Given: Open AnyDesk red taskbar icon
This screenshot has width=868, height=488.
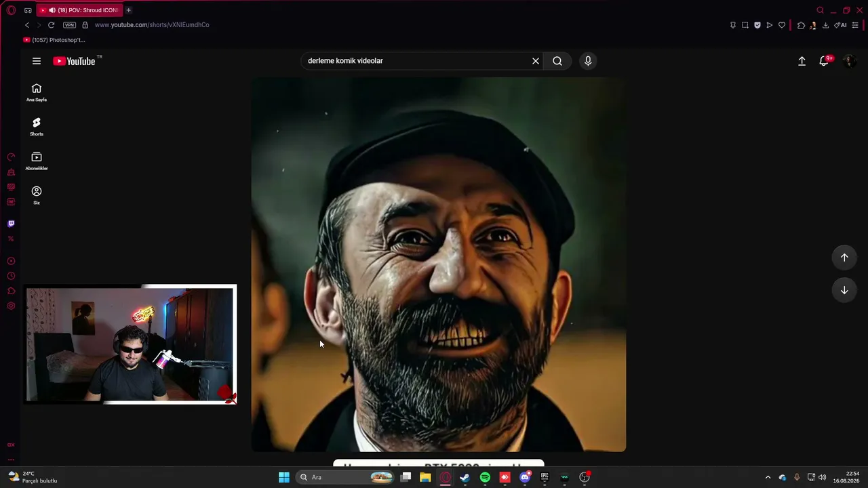Looking at the screenshot, I should tap(505, 477).
